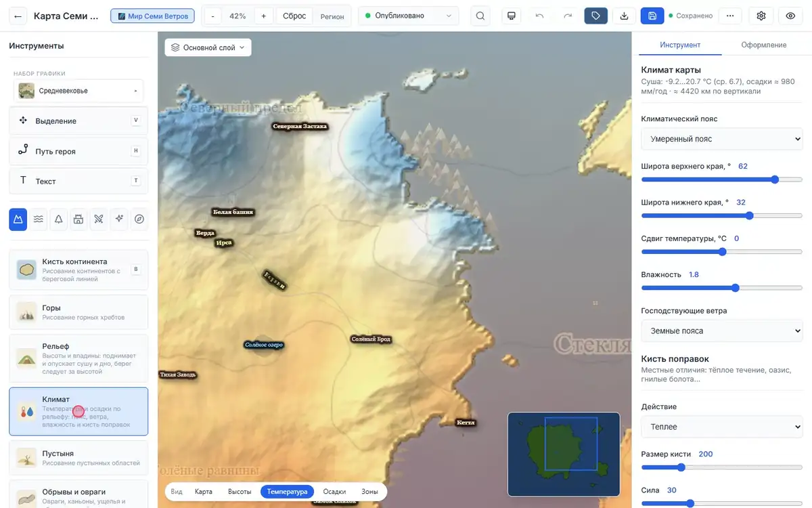The height and width of the screenshot is (508, 812).
Task: Open the Климатический пояс select
Action: pyautogui.click(x=721, y=139)
